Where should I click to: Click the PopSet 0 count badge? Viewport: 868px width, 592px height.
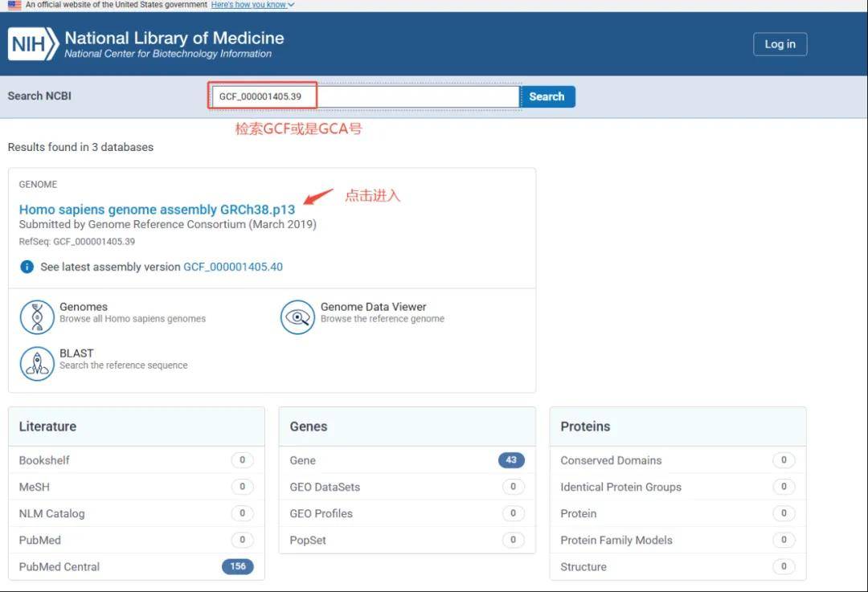(513, 540)
